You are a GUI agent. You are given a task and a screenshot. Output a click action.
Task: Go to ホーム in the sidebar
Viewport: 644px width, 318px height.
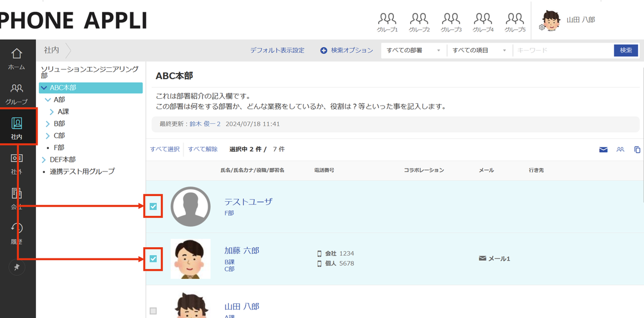(x=16, y=59)
